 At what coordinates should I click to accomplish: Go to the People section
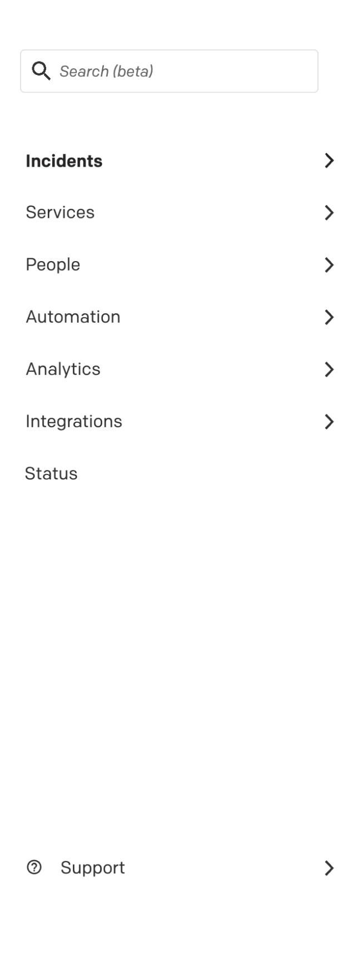point(53,264)
